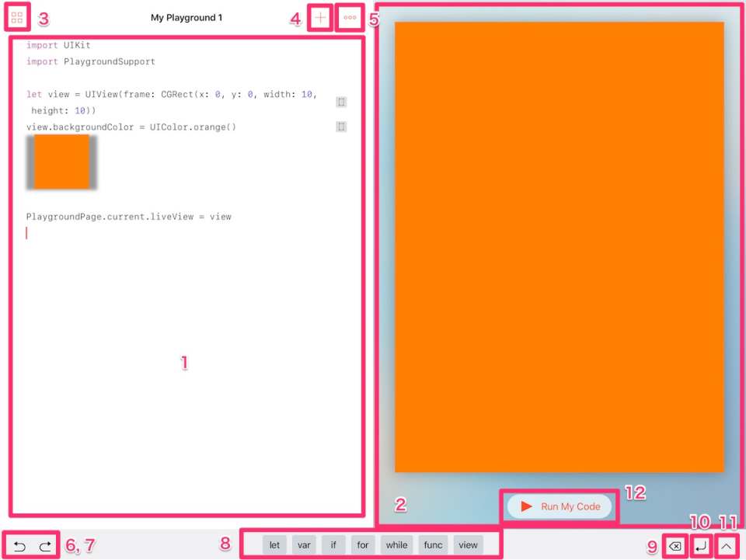Tap the delete key in the shortcut bar

675,546
